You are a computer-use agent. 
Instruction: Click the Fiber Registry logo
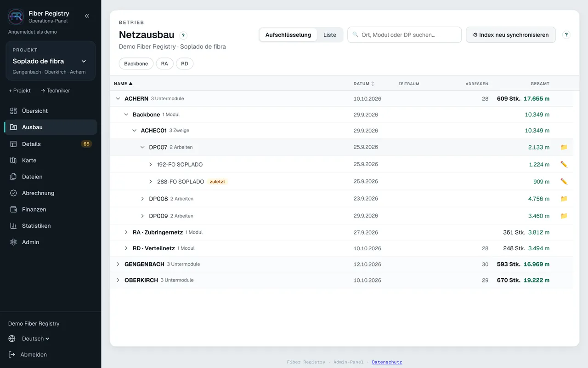16,17
